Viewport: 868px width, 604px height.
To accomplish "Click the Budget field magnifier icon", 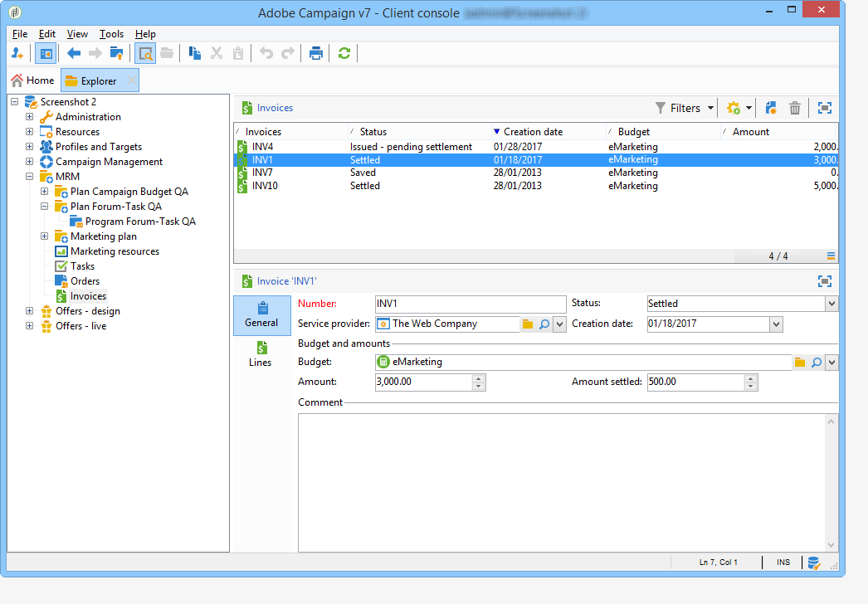I will tap(817, 363).
